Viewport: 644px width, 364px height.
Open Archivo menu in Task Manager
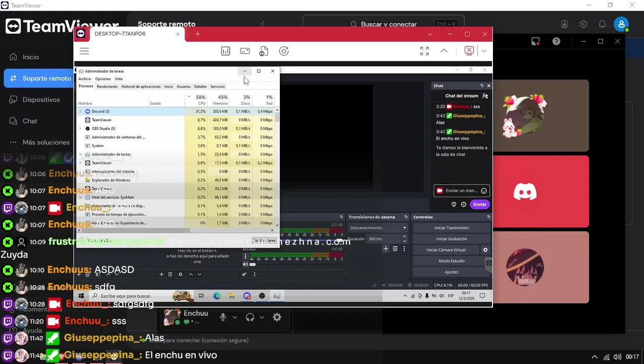84,79
